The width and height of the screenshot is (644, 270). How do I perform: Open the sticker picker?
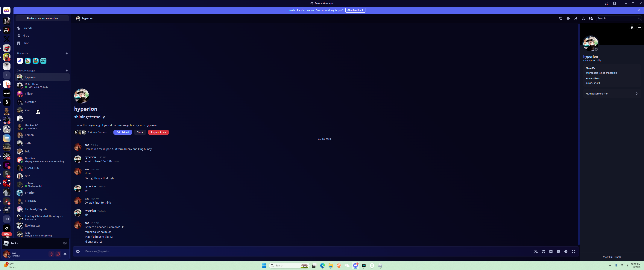click(x=558, y=251)
